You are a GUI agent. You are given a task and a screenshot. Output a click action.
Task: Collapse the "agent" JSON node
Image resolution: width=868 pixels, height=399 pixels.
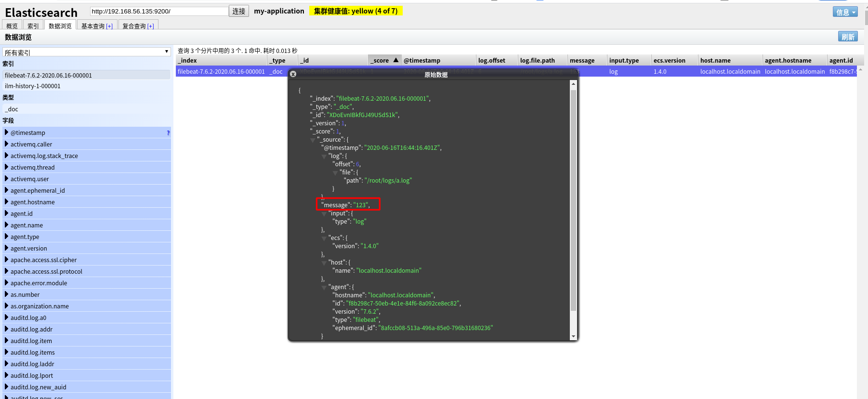click(x=324, y=288)
